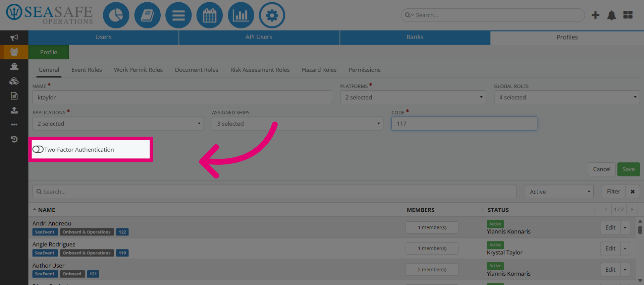Expand Edit options for Angie Rodriguez
The image size is (644, 285).
click(x=625, y=248)
